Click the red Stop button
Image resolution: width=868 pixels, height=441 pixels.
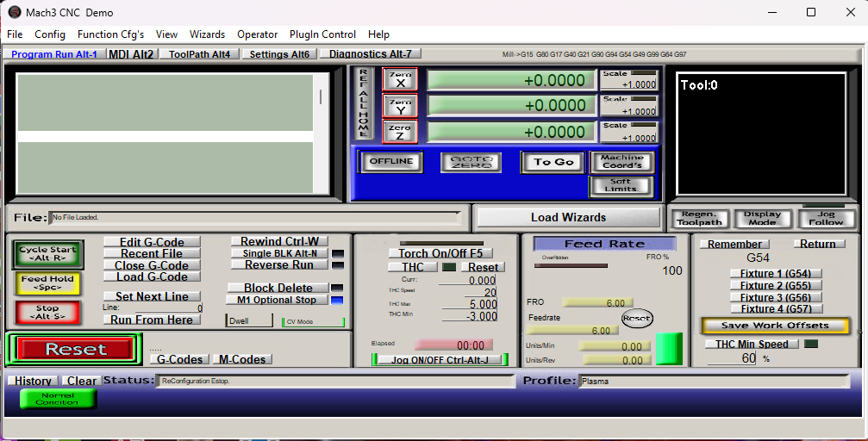pos(47,313)
